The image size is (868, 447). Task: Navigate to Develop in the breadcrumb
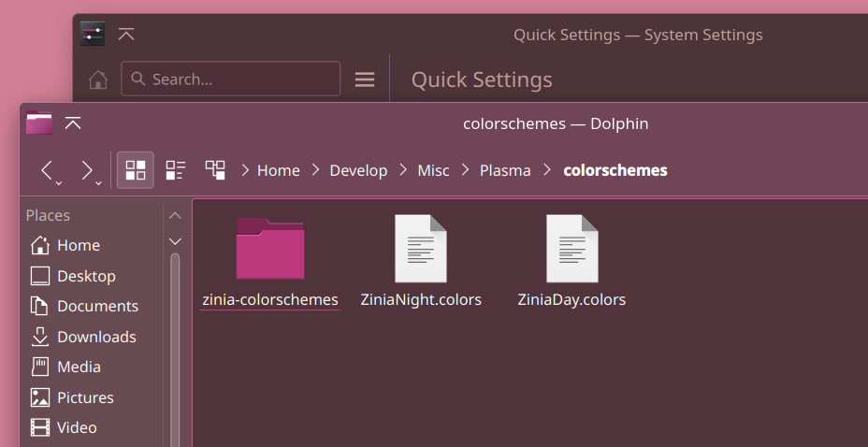(358, 170)
